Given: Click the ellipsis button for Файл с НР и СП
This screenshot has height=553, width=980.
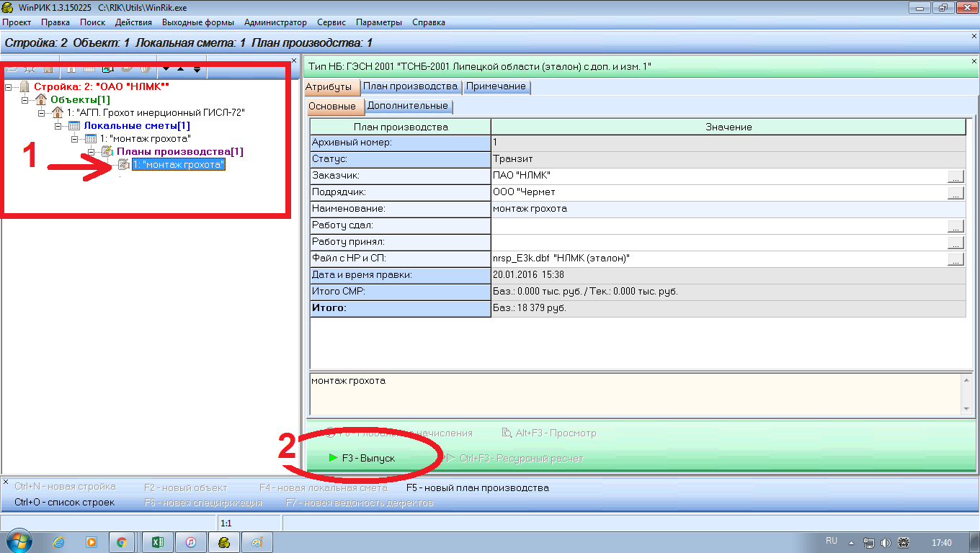Looking at the screenshot, I should point(955,259).
